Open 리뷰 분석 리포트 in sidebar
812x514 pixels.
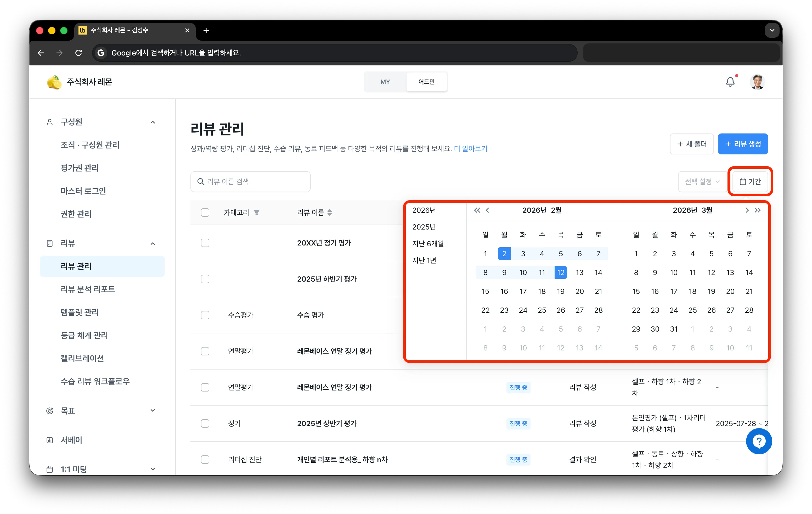coord(88,289)
